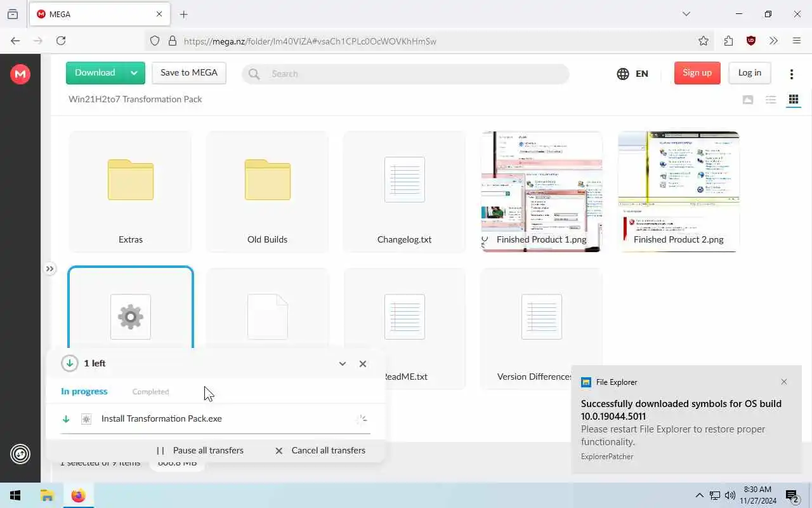812x508 pixels.
Task: Click the circular icon at sidebar bottom
Action: point(20,454)
